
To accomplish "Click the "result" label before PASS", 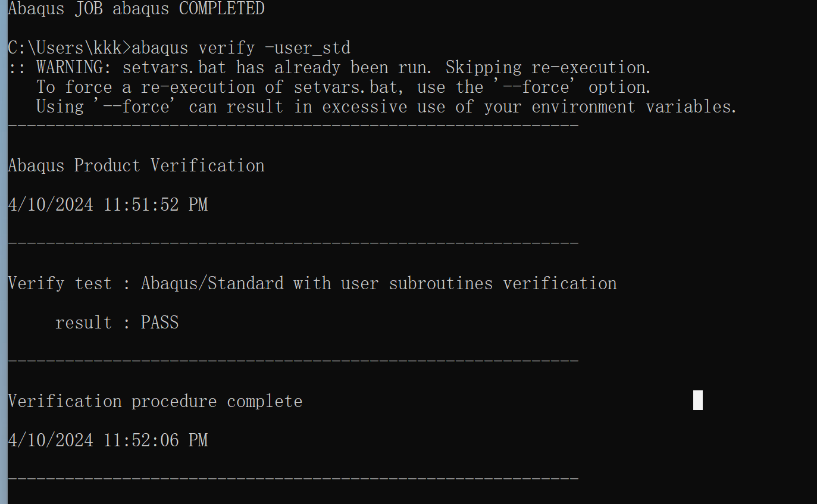I will pos(83,323).
